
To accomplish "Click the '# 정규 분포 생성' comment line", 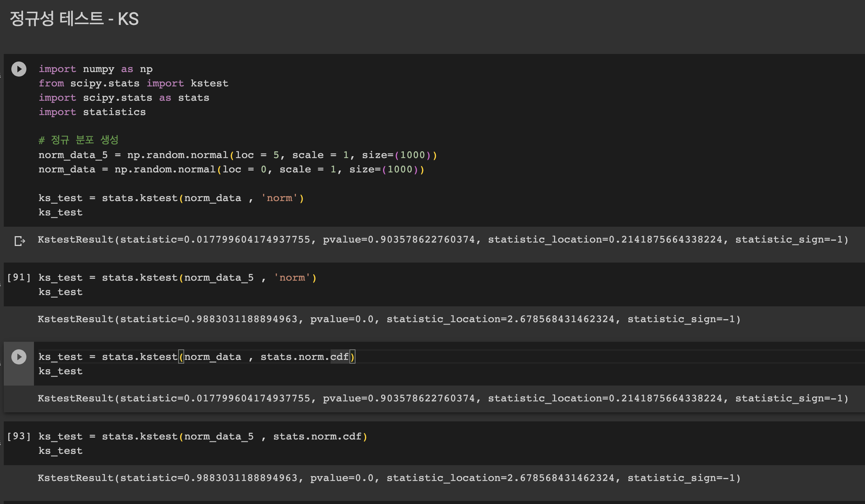I will tap(78, 140).
